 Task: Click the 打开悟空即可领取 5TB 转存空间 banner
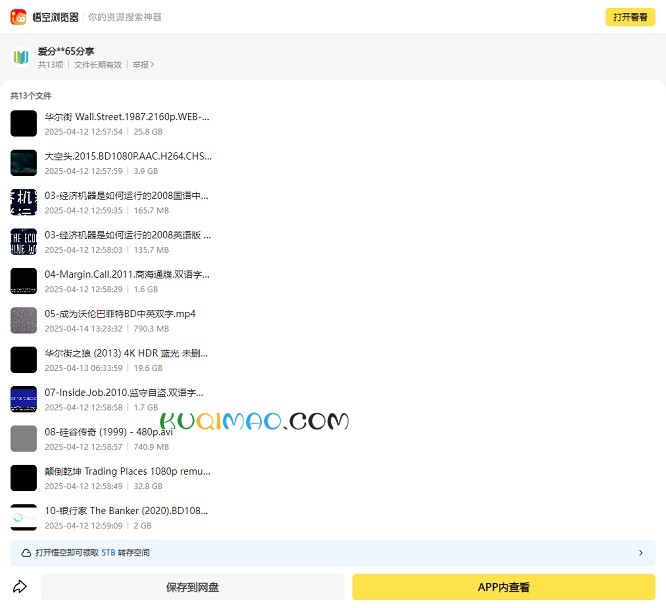pyautogui.click(x=333, y=553)
